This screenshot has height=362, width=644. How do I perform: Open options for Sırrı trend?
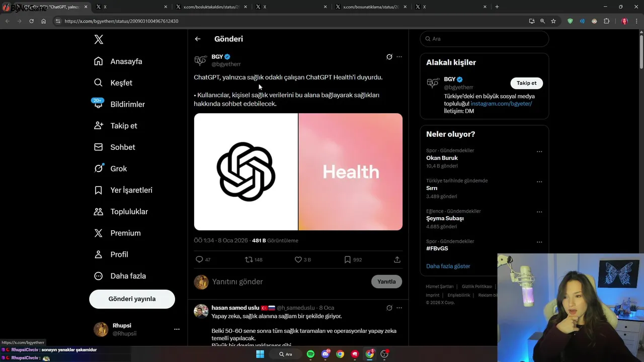point(539,182)
